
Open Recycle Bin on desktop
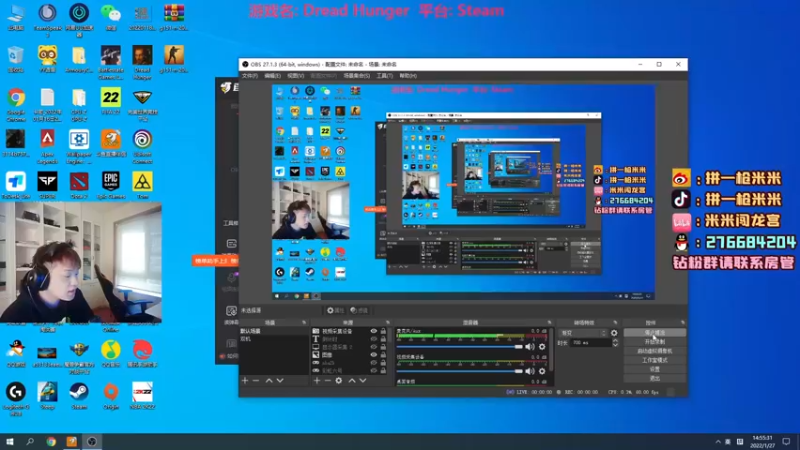pyautogui.click(x=16, y=59)
